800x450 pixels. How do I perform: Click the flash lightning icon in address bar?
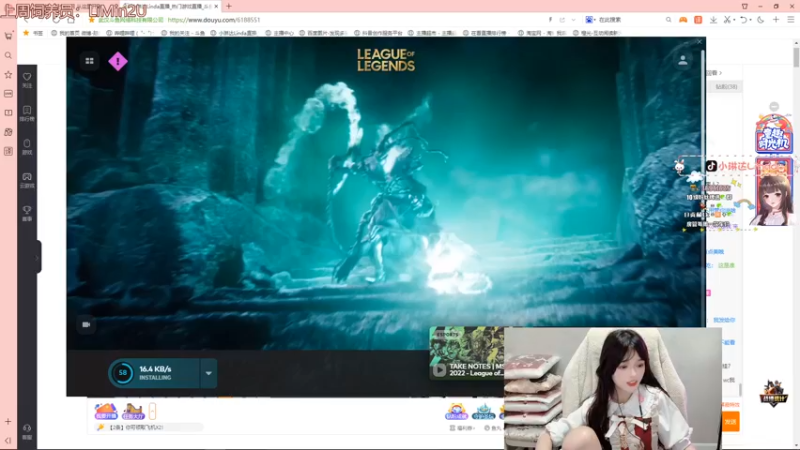click(x=551, y=20)
